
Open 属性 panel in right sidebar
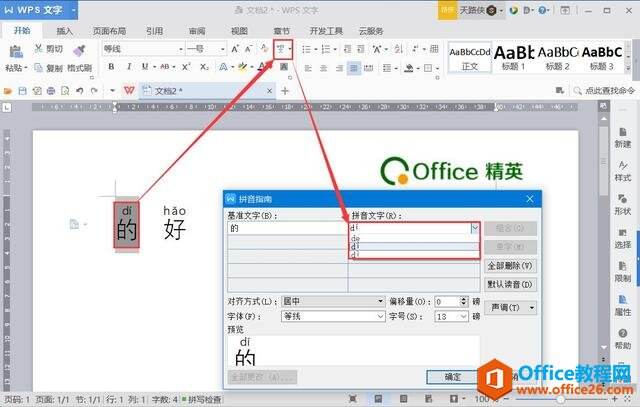pyautogui.click(x=622, y=306)
